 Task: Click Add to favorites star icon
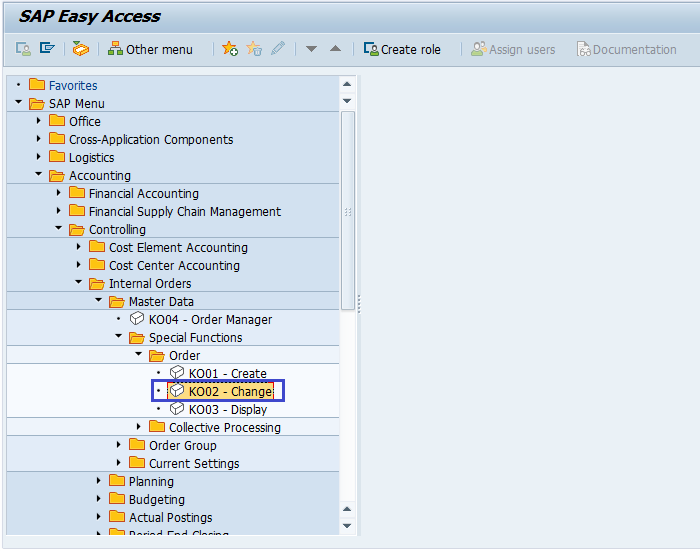pyautogui.click(x=230, y=48)
